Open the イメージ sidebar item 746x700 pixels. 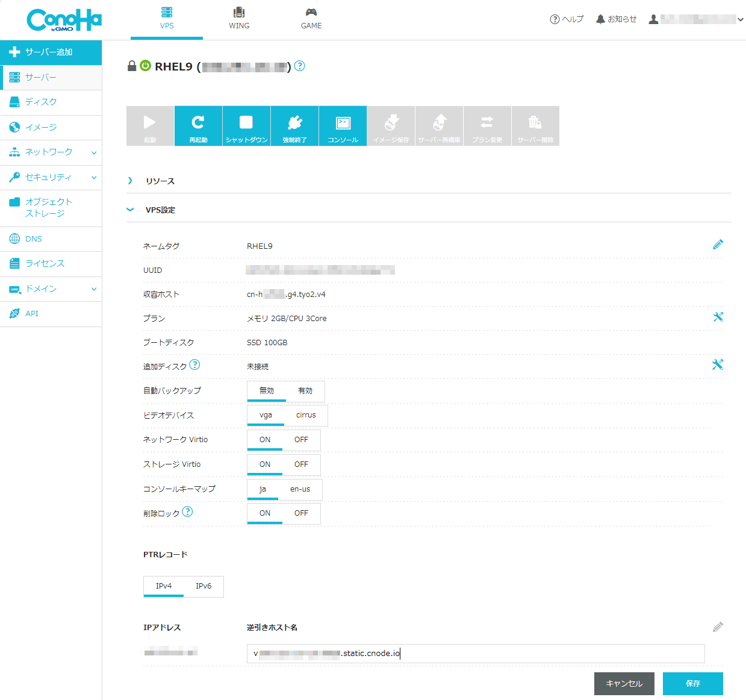click(x=51, y=128)
